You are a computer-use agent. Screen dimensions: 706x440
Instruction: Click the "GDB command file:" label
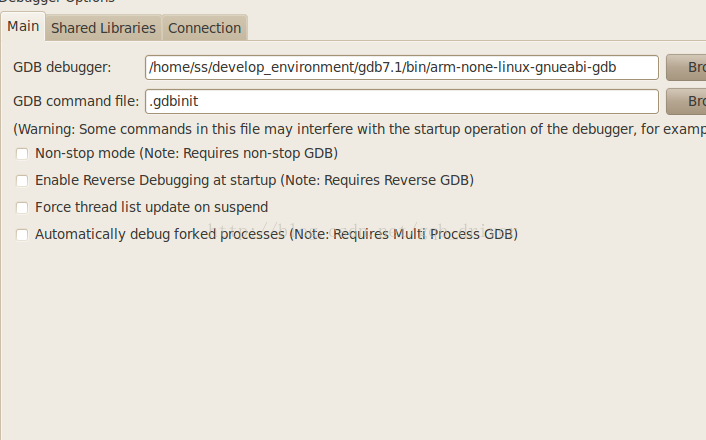[x=76, y=101]
